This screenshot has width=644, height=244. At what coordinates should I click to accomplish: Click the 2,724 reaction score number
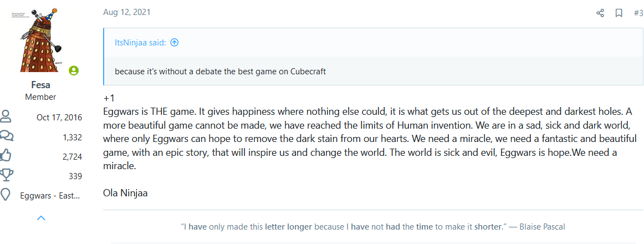[x=72, y=156]
